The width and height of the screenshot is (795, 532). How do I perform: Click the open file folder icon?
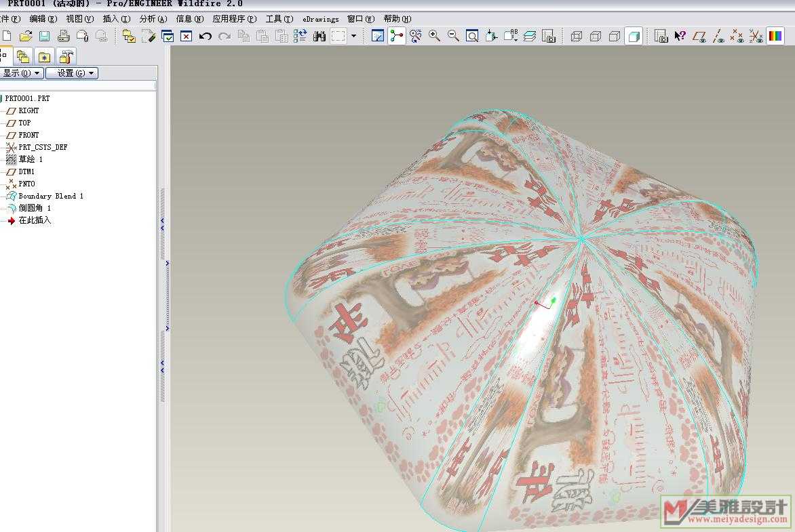tap(25, 36)
